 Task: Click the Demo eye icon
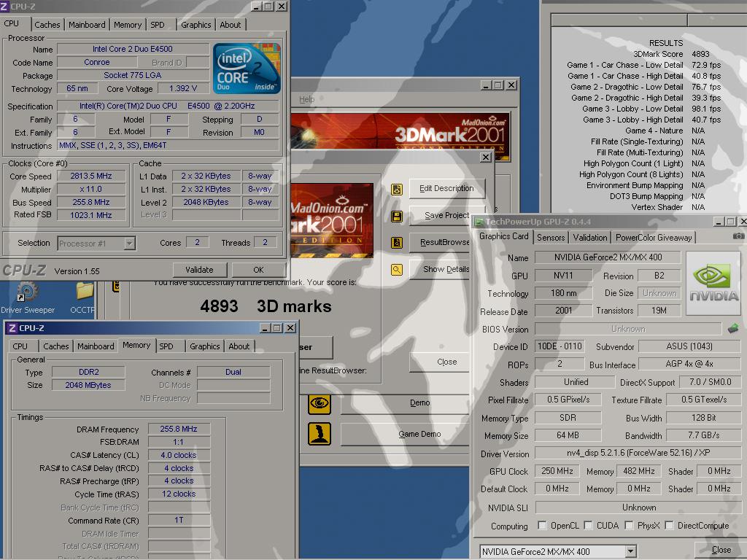[x=320, y=404]
